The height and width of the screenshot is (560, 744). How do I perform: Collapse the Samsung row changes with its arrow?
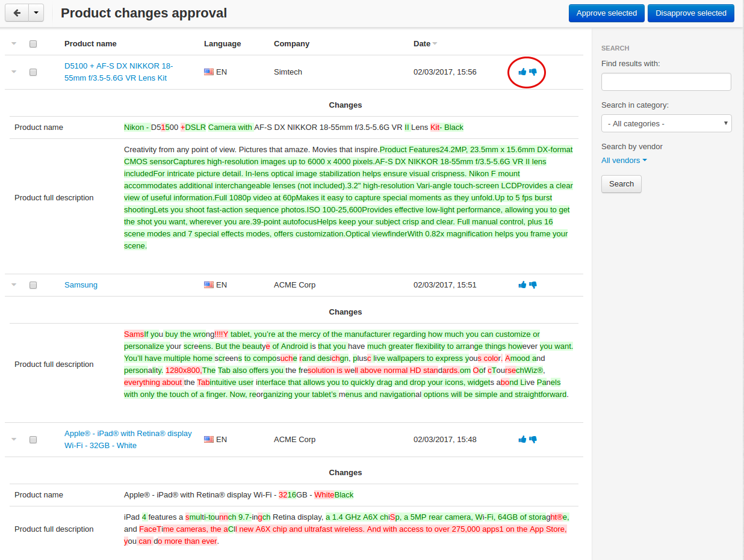[x=14, y=285]
